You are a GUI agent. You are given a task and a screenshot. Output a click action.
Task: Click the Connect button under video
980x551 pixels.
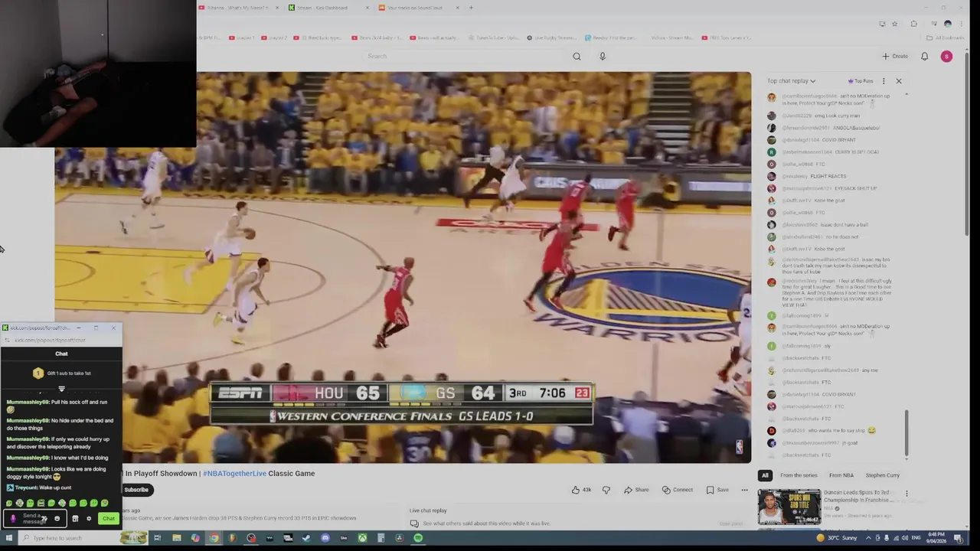pyautogui.click(x=678, y=490)
